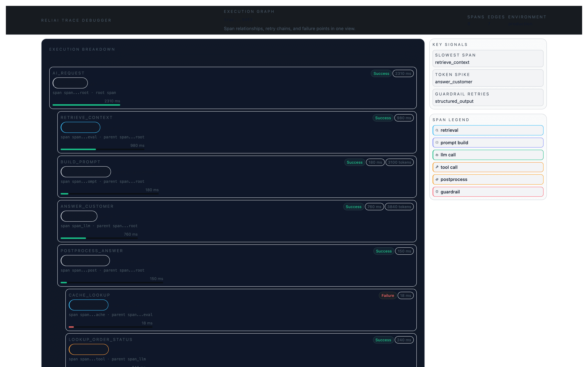
Task: Click the shield icon for guardrail
Action: tap(437, 192)
